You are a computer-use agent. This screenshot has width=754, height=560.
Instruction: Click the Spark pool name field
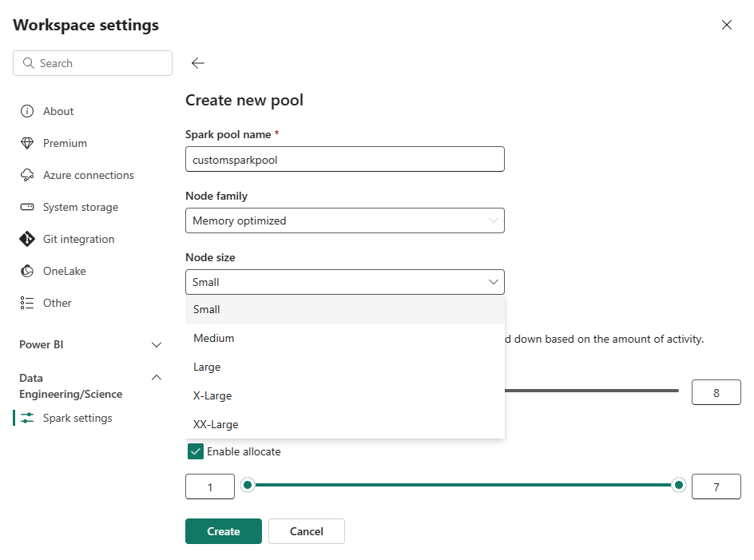pos(344,159)
